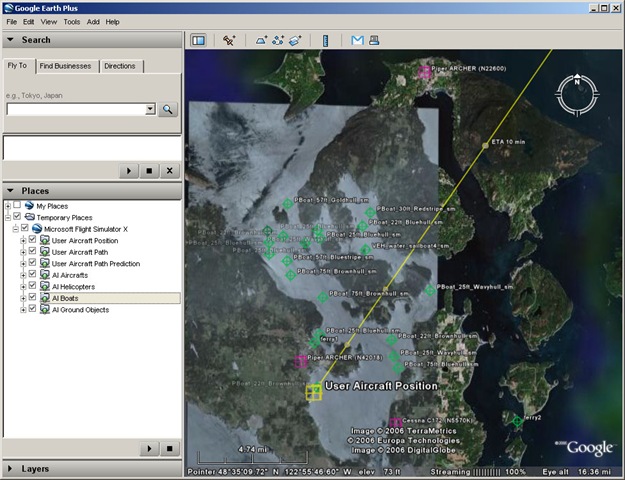625x480 pixels.
Task: Expand the My Places tree node
Action: [x=8, y=206]
